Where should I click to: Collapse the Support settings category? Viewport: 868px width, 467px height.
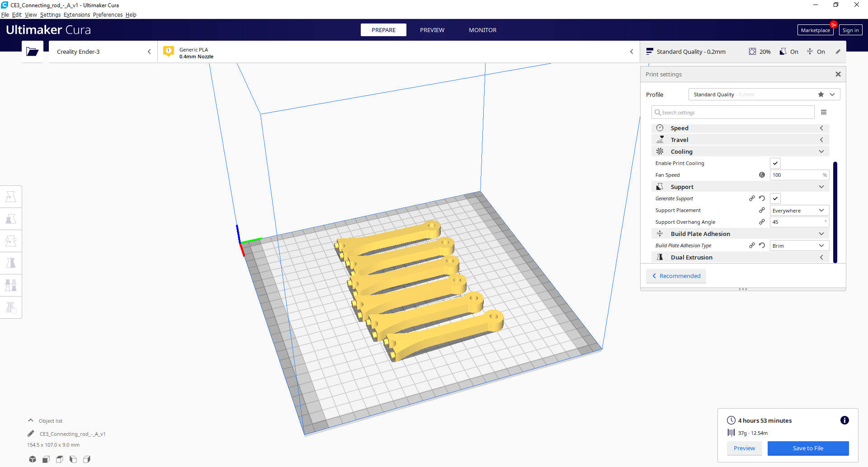(740, 187)
